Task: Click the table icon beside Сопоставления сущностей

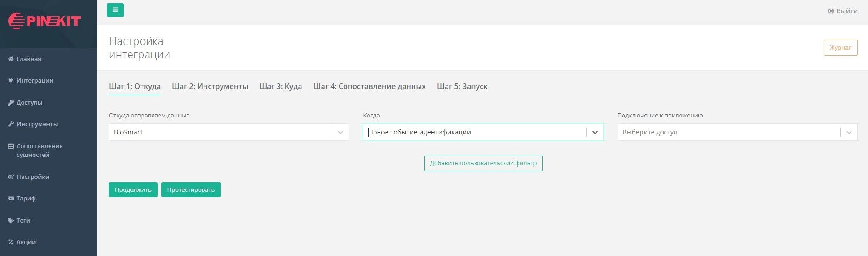Action: click(x=11, y=146)
